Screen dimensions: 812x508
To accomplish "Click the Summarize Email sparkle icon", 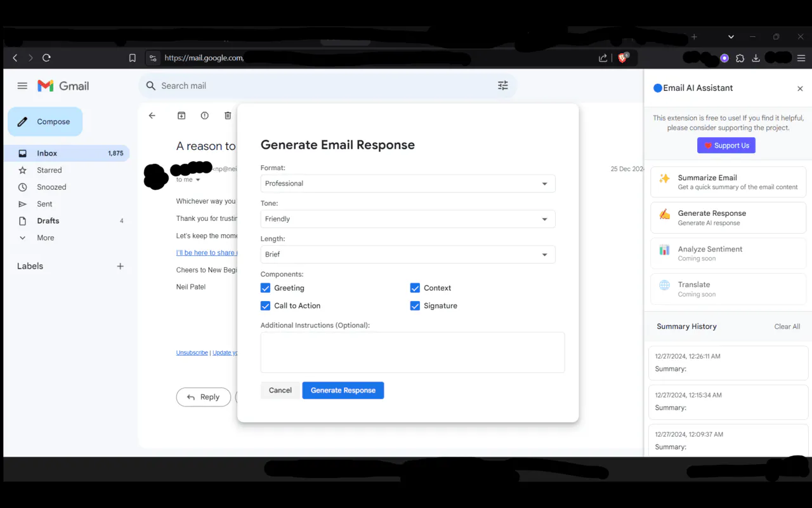I will [x=664, y=178].
